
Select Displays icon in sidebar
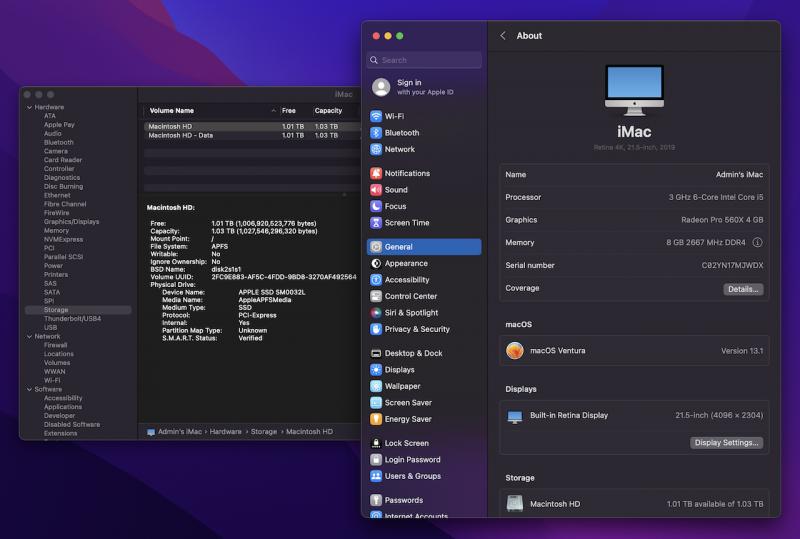[376, 370]
